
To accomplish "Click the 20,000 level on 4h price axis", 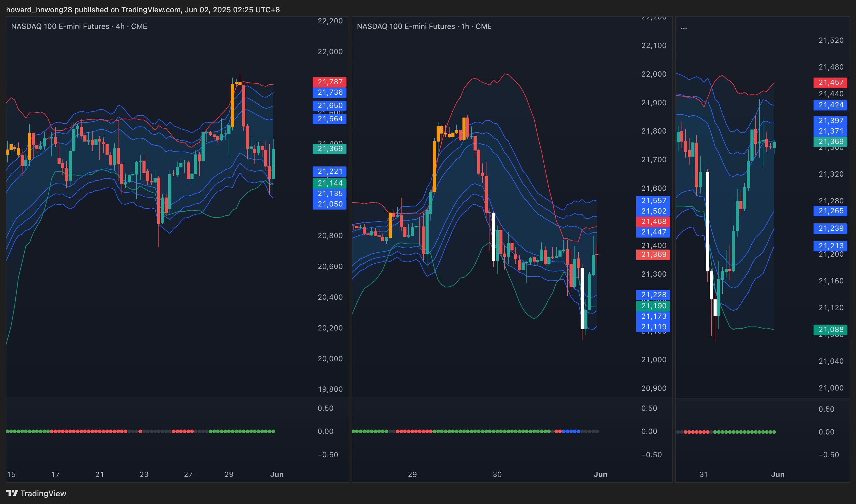I will click(x=330, y=359).
